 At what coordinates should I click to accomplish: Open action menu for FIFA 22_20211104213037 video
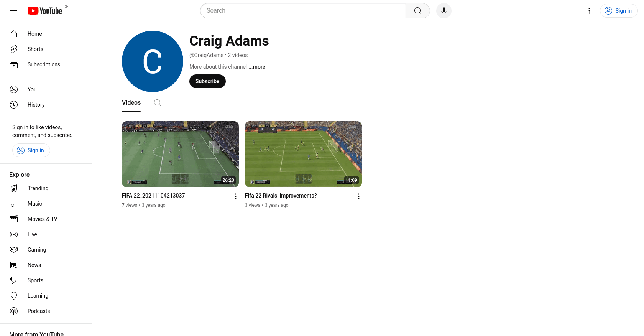coord(236,196)
